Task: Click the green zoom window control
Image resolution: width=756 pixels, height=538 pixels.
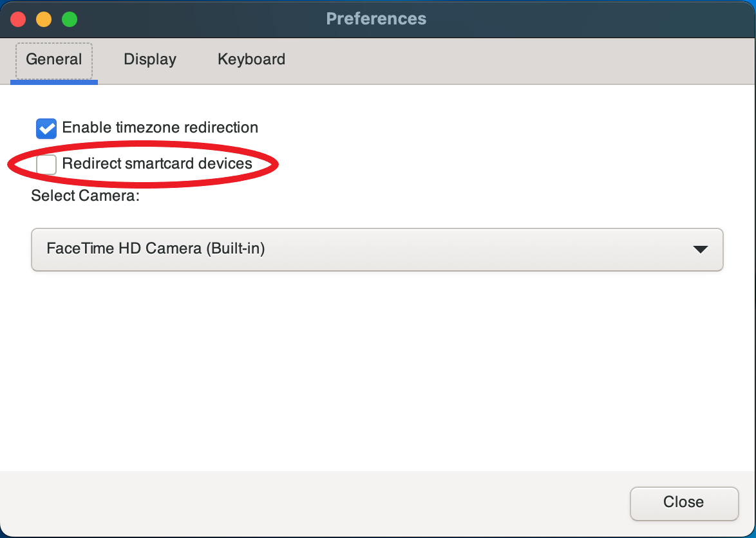Action: [x=69, y=19]
